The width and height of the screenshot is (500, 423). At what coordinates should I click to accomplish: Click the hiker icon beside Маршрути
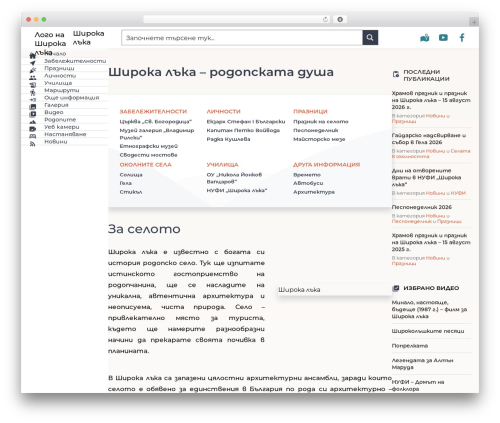pos(32,92)
